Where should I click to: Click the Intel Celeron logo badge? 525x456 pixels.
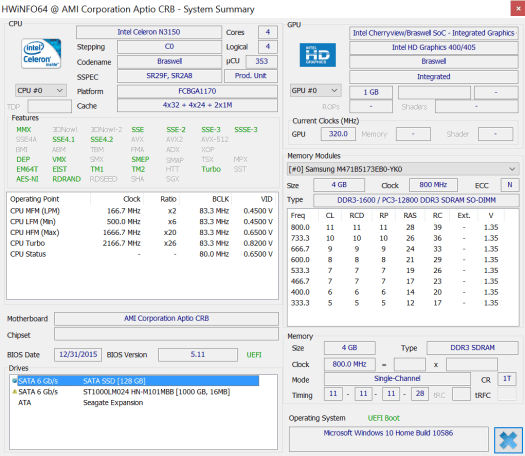(41, 54)
